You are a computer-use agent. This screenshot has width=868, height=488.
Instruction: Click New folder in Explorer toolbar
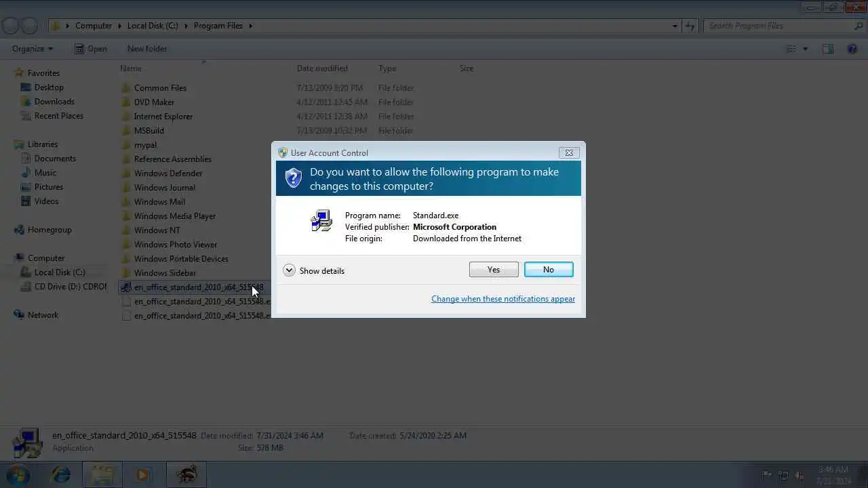tap(147, 49)
